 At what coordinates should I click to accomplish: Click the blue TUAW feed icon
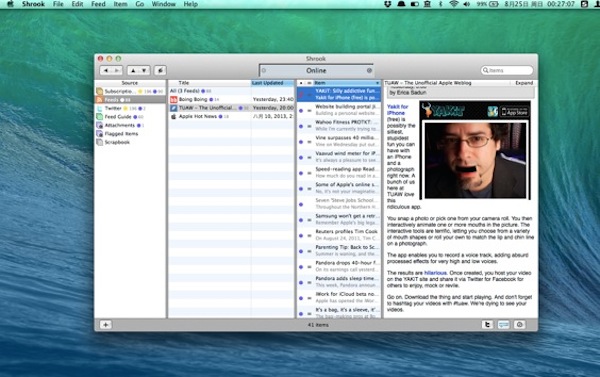point(173,108)
